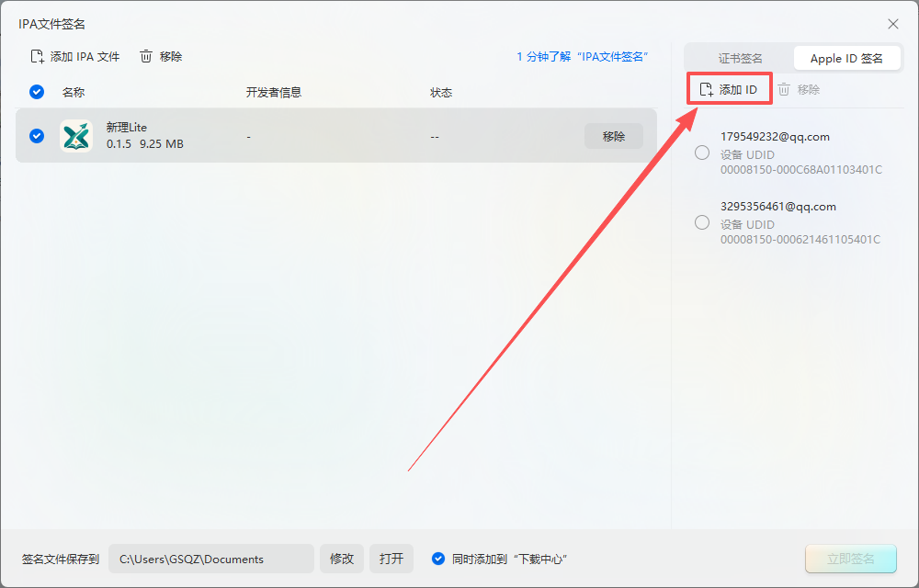Click the 新理Lite app name text
Viewport: 919px width, 588px height.
(x=127, y=127)
